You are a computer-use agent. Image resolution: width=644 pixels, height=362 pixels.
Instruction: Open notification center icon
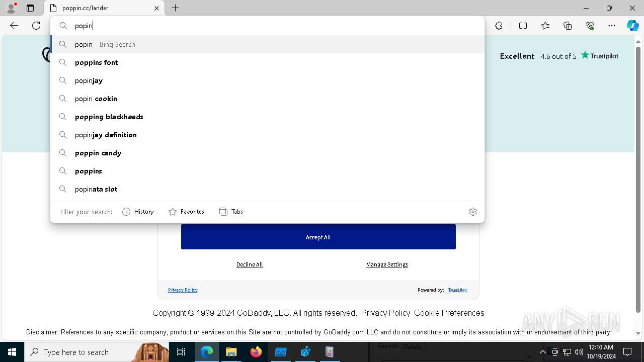pyautogui.click(x=627, y=352)
